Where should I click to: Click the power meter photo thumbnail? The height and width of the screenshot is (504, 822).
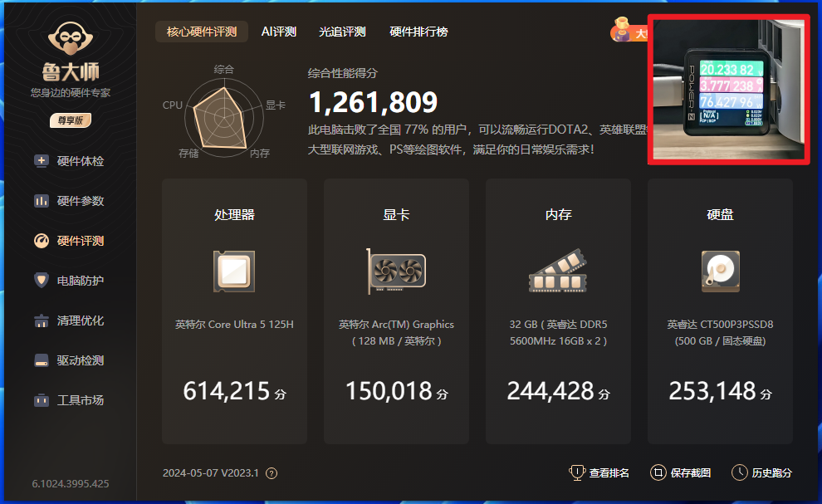tap(729, 89)
